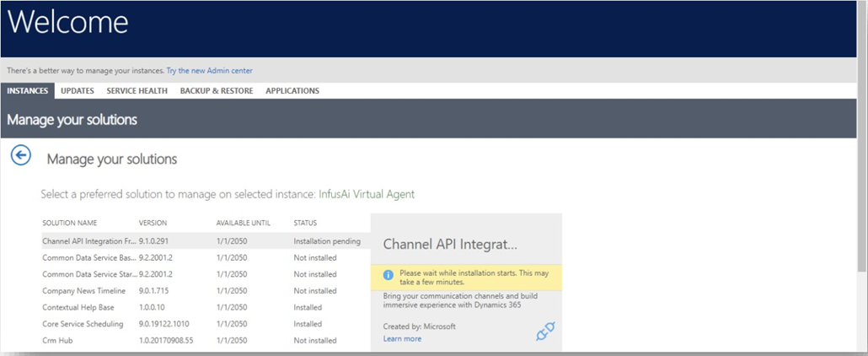Screen dimensions: 868x356
Task: Go to Backup & Restore tab
Action: [x=217, y=91]
